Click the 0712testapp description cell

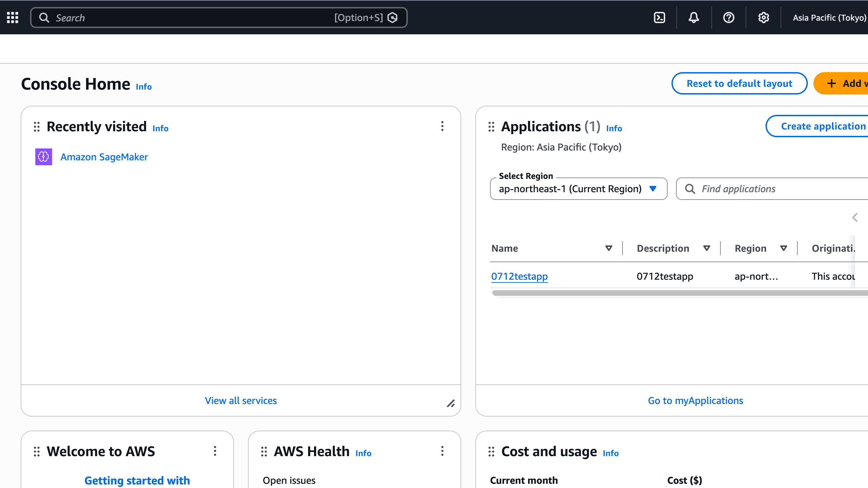pyautogui.click(x=665, y=276)
